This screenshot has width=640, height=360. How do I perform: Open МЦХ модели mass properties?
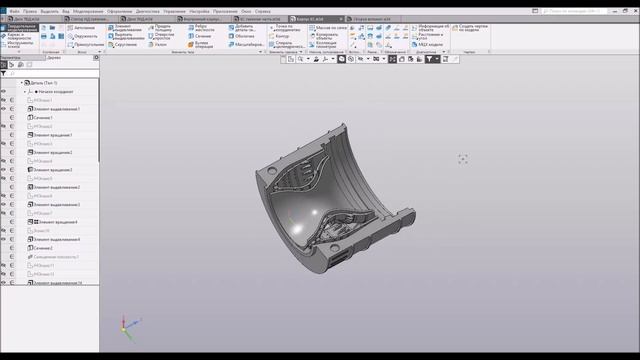tap(427, 44)
